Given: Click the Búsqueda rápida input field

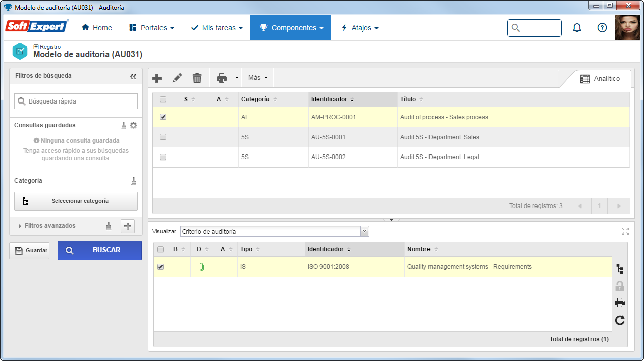Looking at the screenshot, I should coord(76,101).
